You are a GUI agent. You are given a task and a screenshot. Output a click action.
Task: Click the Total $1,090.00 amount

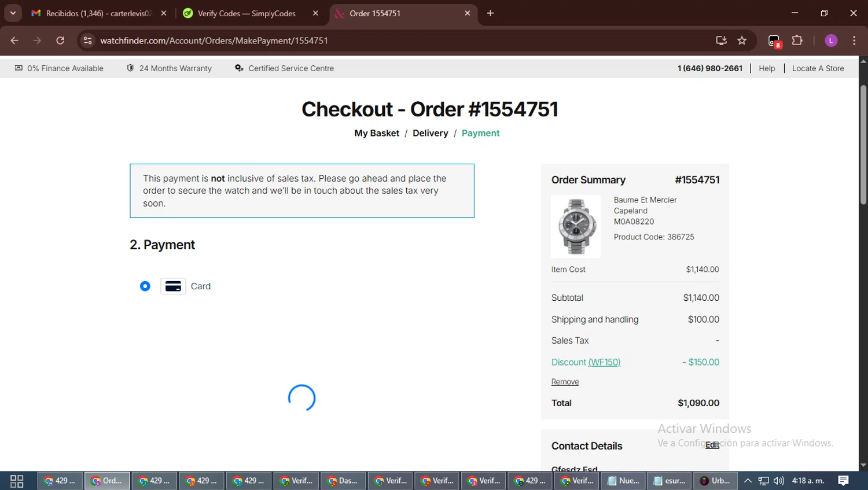(698, 403)
